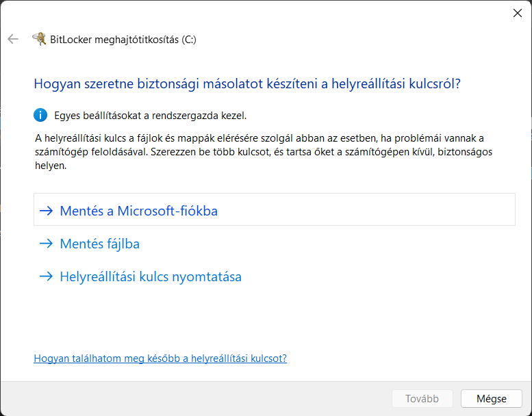532x416 pixels.
Task: Click the heading about backing up recovery key
Action: 247,83
